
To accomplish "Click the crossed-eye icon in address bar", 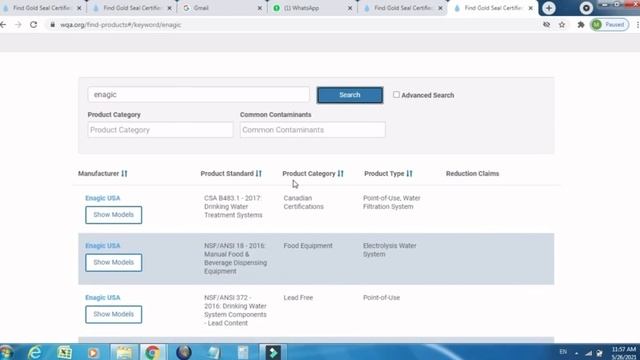I will [x=547, y=25].
